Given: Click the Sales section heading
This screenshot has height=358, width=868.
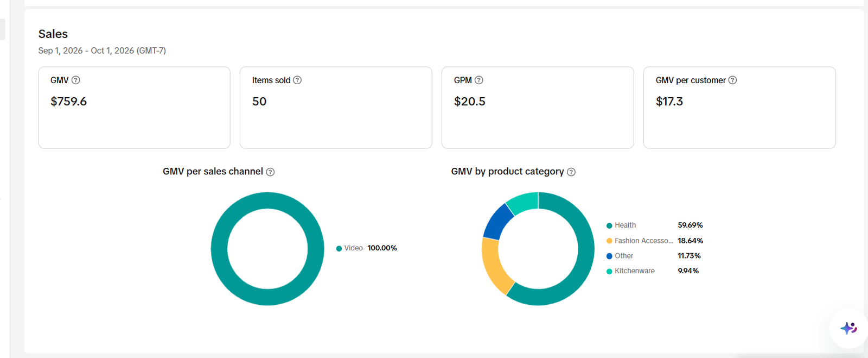Looking at the screenshot, I should [53, 34].
